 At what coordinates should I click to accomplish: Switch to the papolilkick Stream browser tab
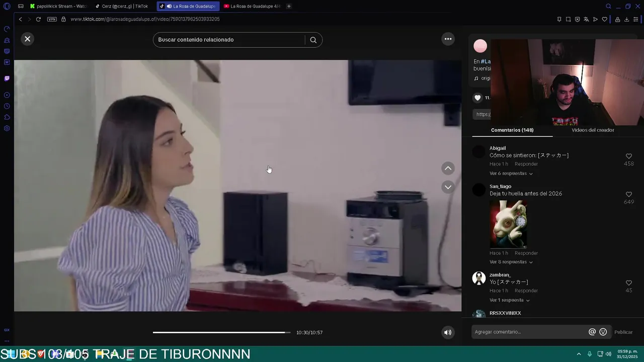pos(59,6)
